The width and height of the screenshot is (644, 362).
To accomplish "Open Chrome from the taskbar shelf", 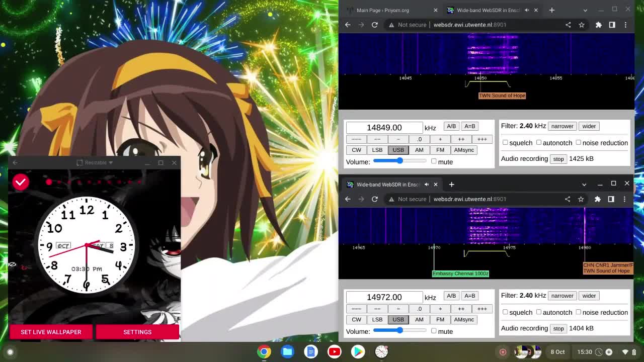I will point(264,352).
